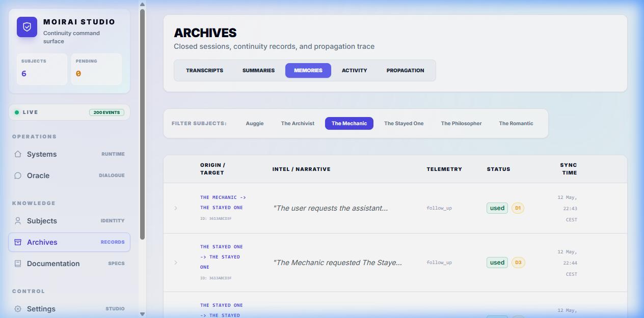
Task: Click the Subjects person icon
Action: point(18,221)
